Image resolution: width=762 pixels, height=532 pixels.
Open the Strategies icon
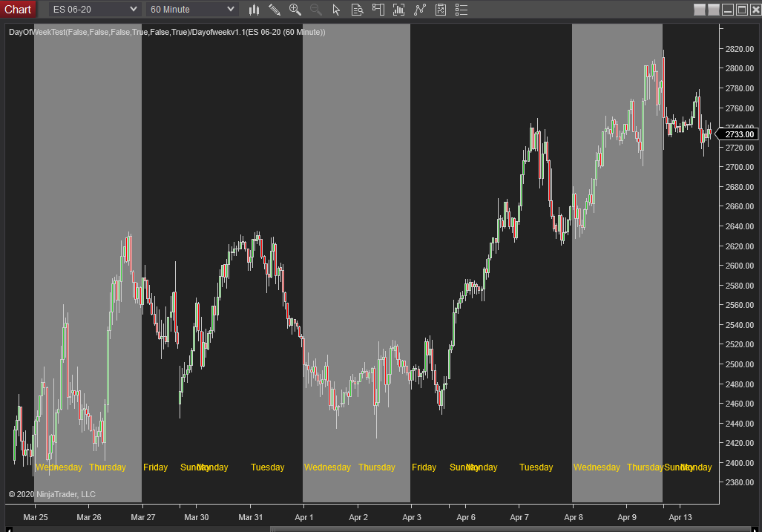pos(441,10)
